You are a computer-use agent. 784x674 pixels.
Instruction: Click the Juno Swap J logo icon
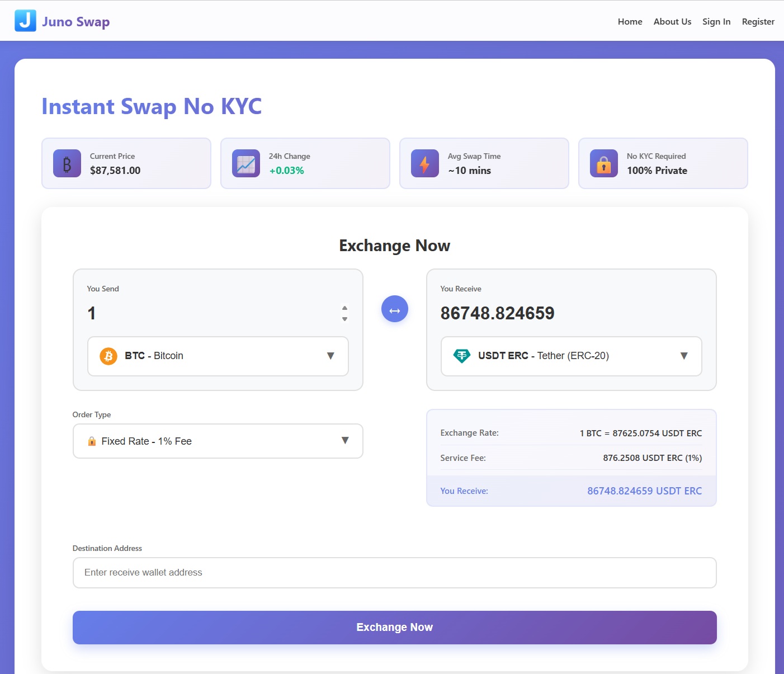(25, 21)
